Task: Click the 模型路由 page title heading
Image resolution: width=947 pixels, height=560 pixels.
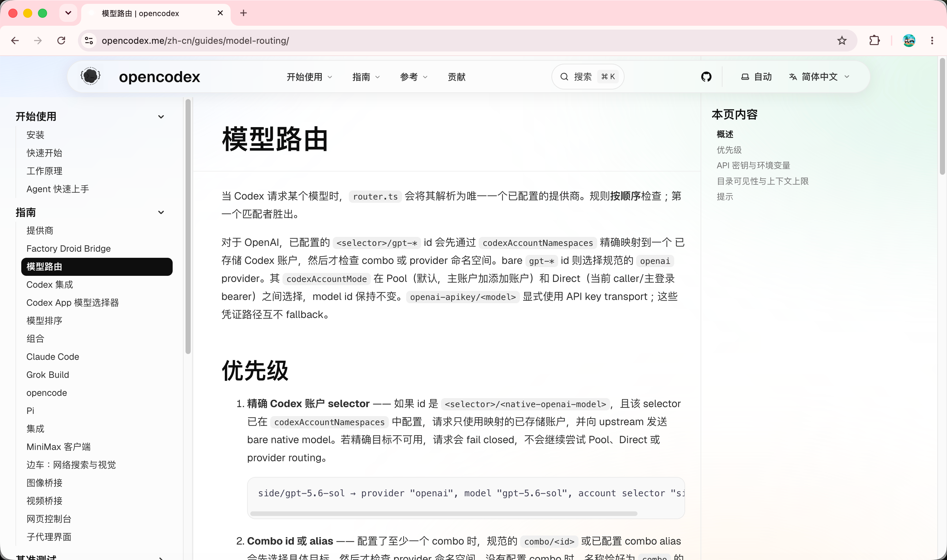Action: click(274, 139)
